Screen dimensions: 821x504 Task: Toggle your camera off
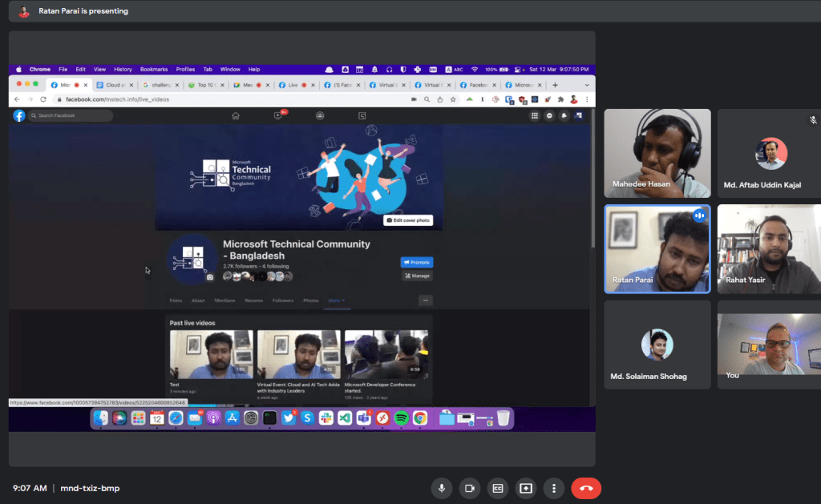(469, 488)
